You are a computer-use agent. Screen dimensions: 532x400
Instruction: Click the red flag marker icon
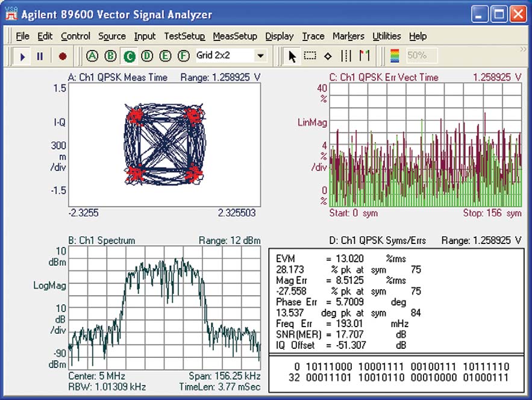(x=364, y=56)
